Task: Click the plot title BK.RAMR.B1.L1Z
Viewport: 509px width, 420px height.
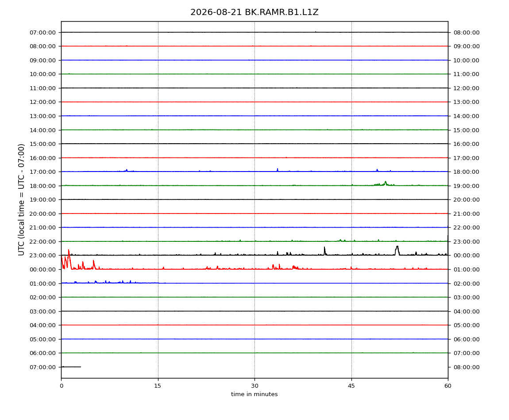Action: pyautogui.click(x=254, y=12)
